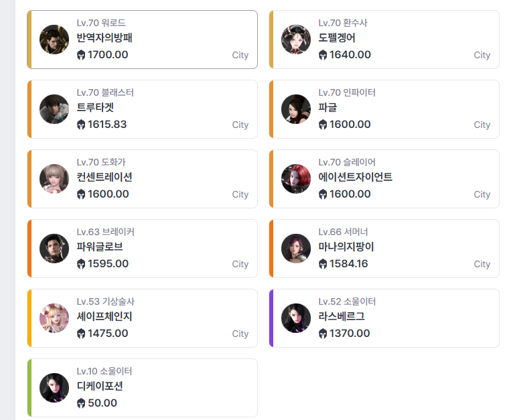Click the helmet icon beside 1370.00
The height and width of the screenshot is (420, 505).
coord(323,334)
